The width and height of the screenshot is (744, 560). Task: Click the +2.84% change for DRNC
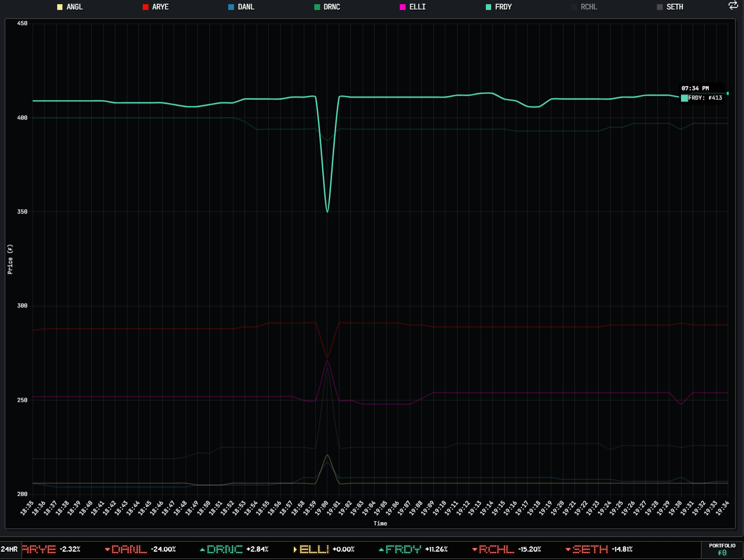(257, 549)
